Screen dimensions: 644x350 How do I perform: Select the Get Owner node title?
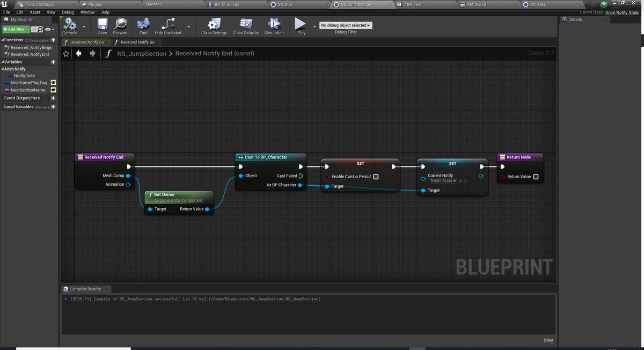click(x=164, y=194)
